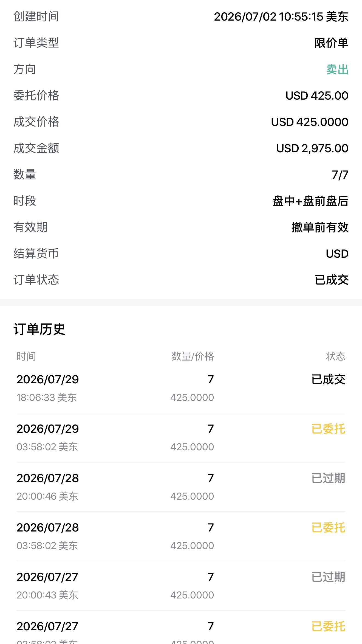Tap the green 卖出 direction label
The image size is (362, 644).
click(337, 69)
